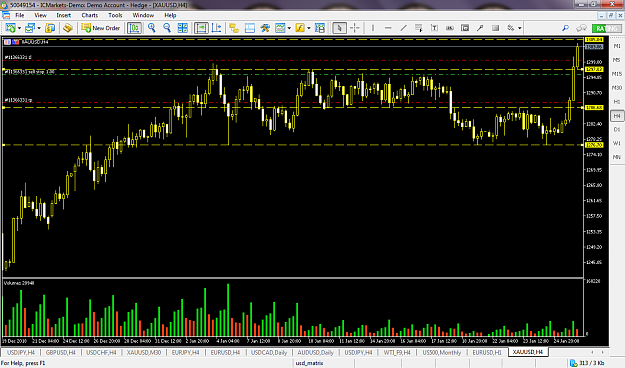Click the bitmap label object icon

(465, 28)
